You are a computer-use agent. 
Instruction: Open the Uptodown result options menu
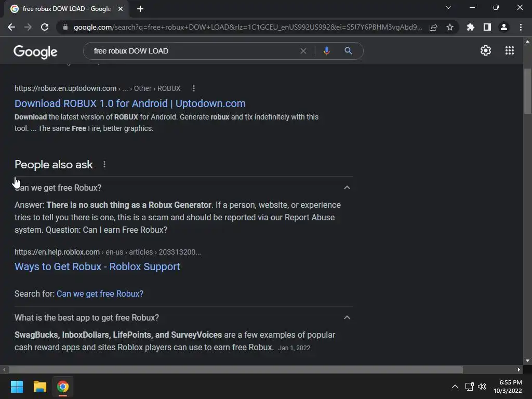tap(193, 88)
